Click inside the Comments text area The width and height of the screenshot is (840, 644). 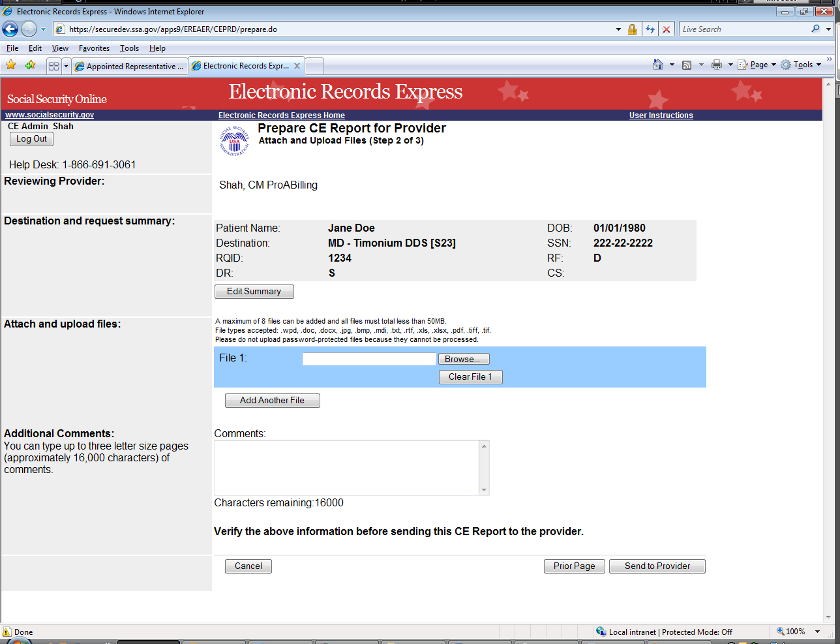tap(347, 468)
